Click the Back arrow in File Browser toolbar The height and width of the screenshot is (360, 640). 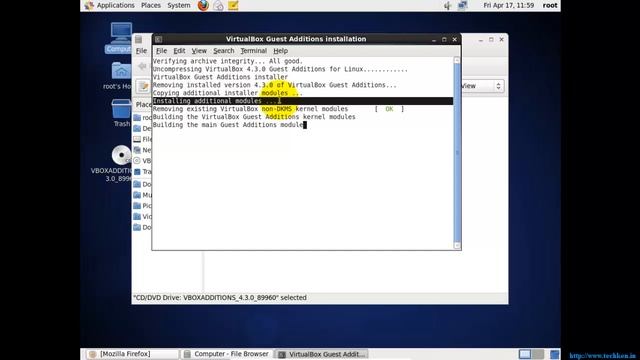click(142, 66)
